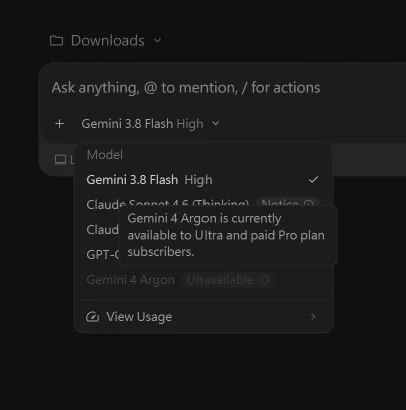Open View Usage at menu bottom
This screenshot has height=410, width=406.
(203, 317)
